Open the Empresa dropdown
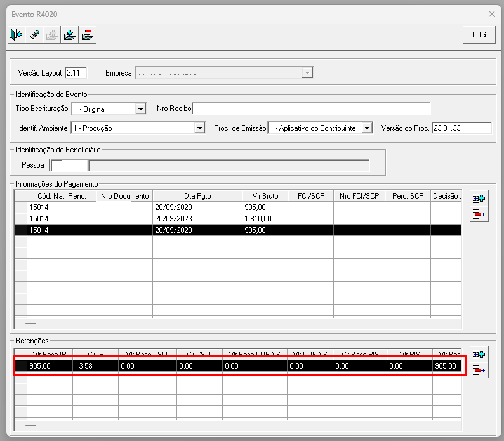 (307, 73)
